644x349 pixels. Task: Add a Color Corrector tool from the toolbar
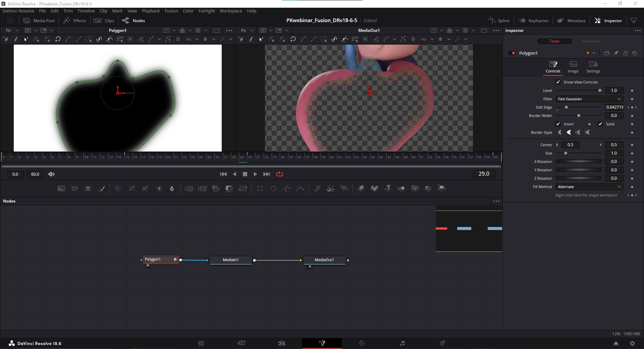(118, 188)
